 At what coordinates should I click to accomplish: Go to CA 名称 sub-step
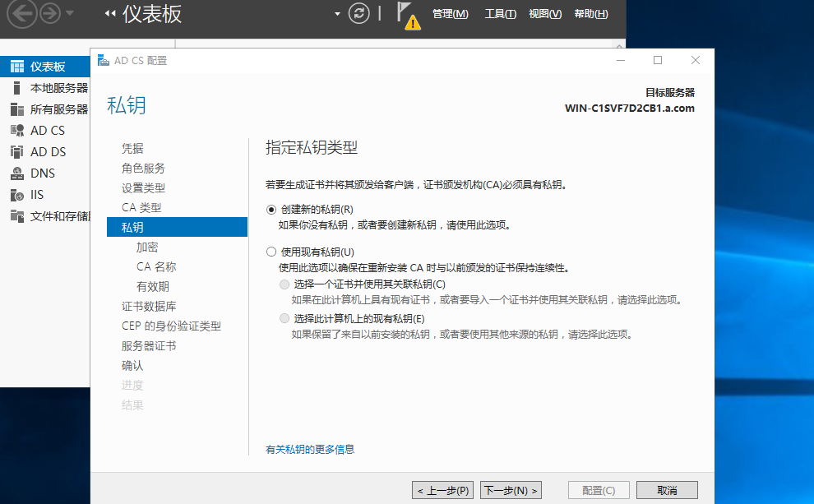pos(156,266)
